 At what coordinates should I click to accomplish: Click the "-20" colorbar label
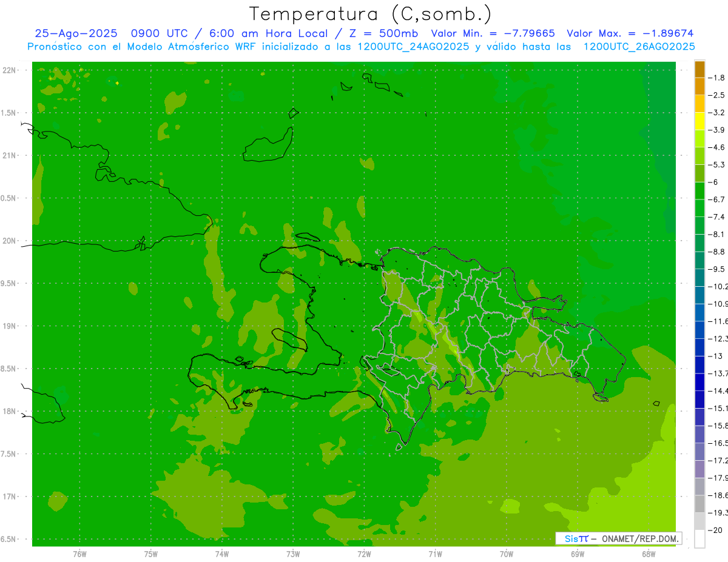click(715, 530)
